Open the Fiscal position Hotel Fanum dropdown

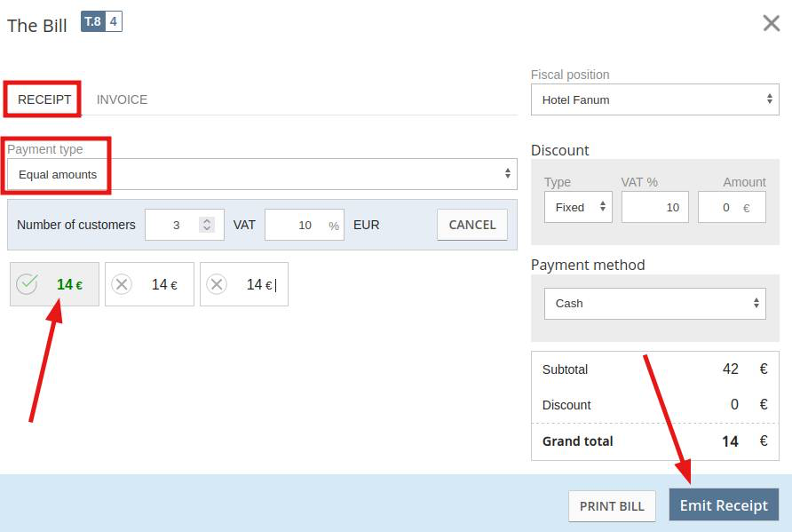pyautogui.click(x=654, y=99)
